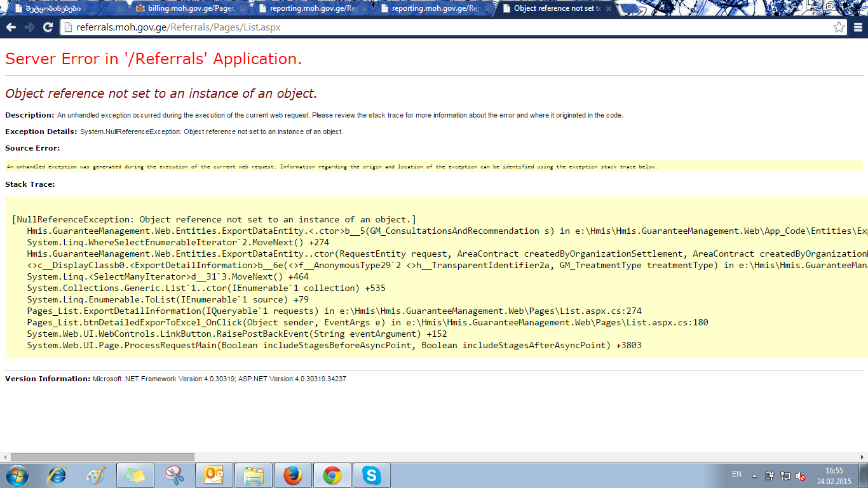Close the 'Object reference not set' tab
This screenshot has width=868, height=488.
click(609, 9)
